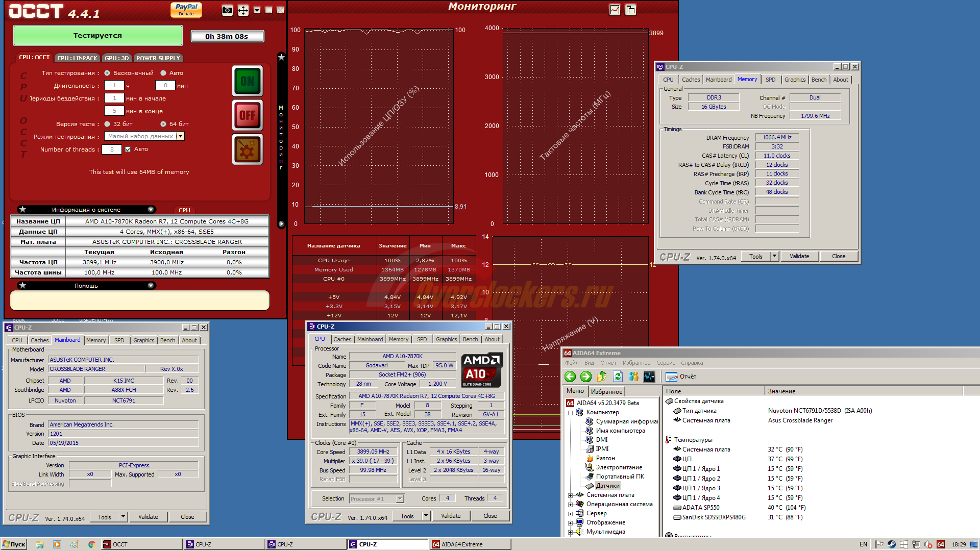Click AIDA64 green back arrow

pyautogui.click(x=570, y=377)
